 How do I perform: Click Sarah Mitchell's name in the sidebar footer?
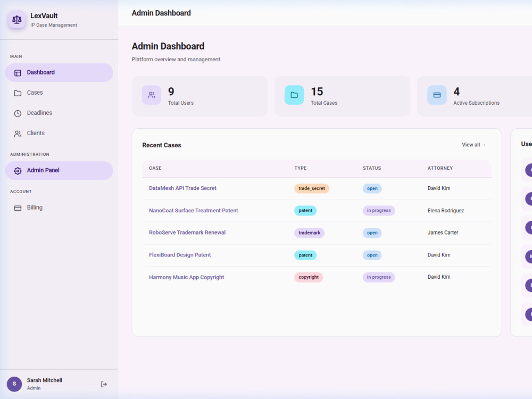coord(45,380)
